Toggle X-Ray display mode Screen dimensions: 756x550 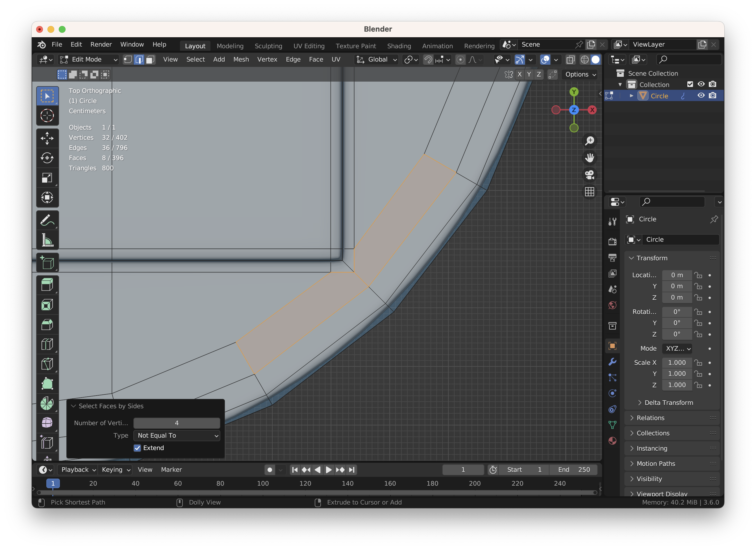570,60
